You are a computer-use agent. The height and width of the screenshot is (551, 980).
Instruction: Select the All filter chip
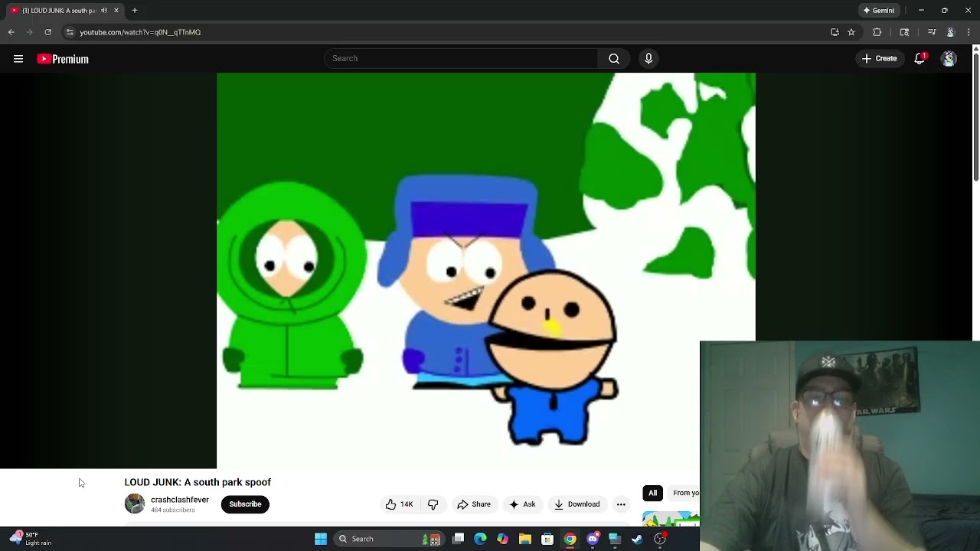click(x=652, y=493)
